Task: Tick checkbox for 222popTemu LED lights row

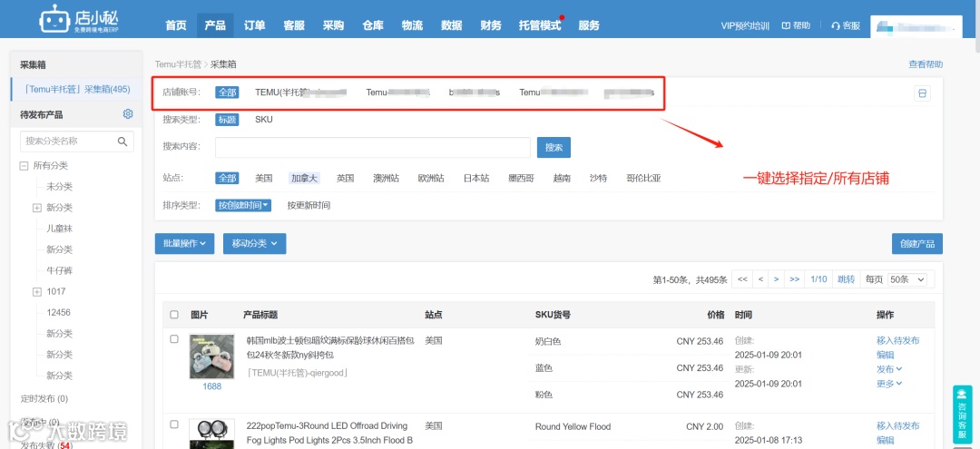Action: 174,425
